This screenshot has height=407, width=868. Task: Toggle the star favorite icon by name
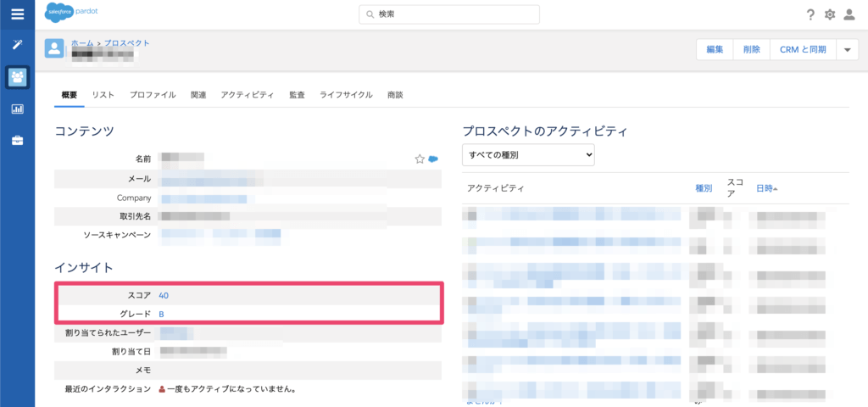point(420,159)
